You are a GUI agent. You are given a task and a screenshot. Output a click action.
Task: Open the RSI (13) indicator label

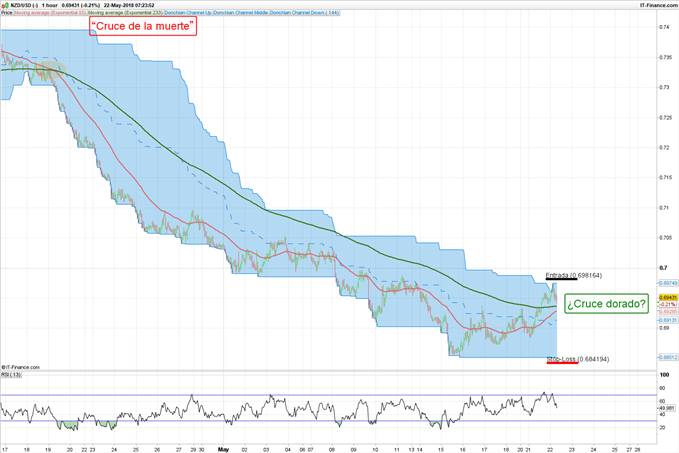11,375
